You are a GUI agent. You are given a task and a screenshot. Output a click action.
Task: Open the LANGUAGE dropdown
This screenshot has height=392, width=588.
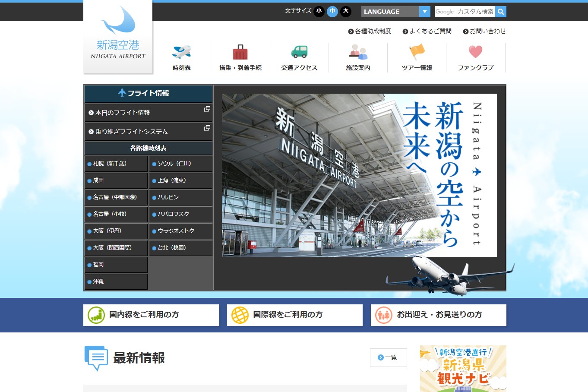(x=396, y=12)
